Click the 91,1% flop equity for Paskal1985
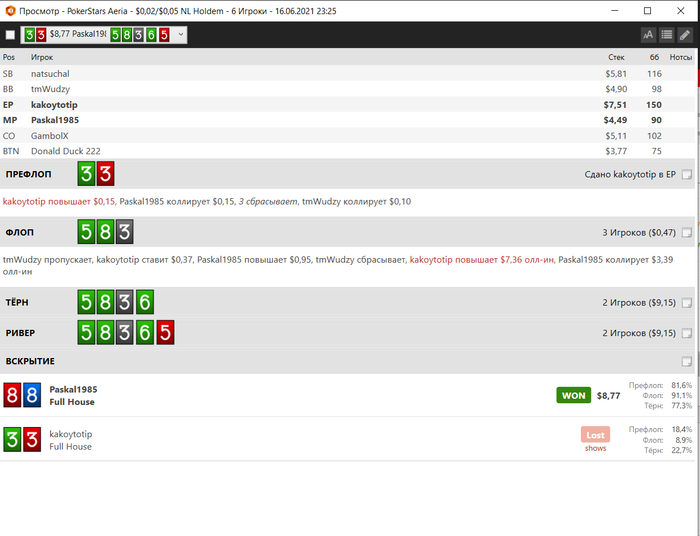The width and height of the screenshot is (700, 536). point(682,395)
